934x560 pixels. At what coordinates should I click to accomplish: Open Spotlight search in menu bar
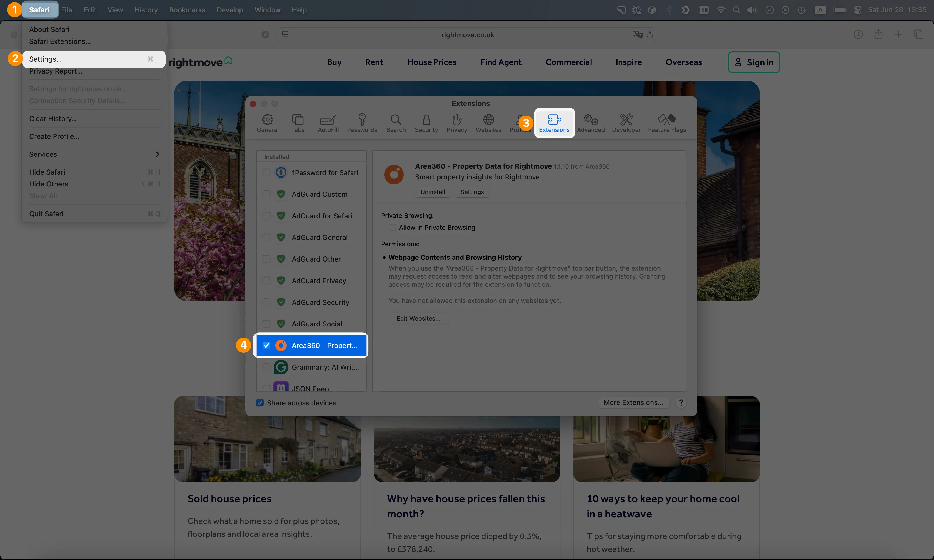coord(736,10)
